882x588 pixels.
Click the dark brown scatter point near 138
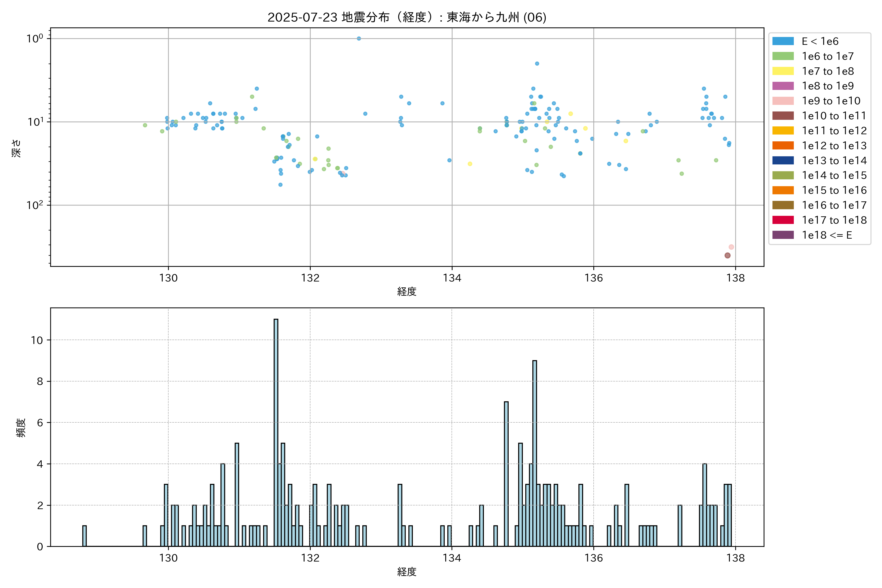coord(727,255)
